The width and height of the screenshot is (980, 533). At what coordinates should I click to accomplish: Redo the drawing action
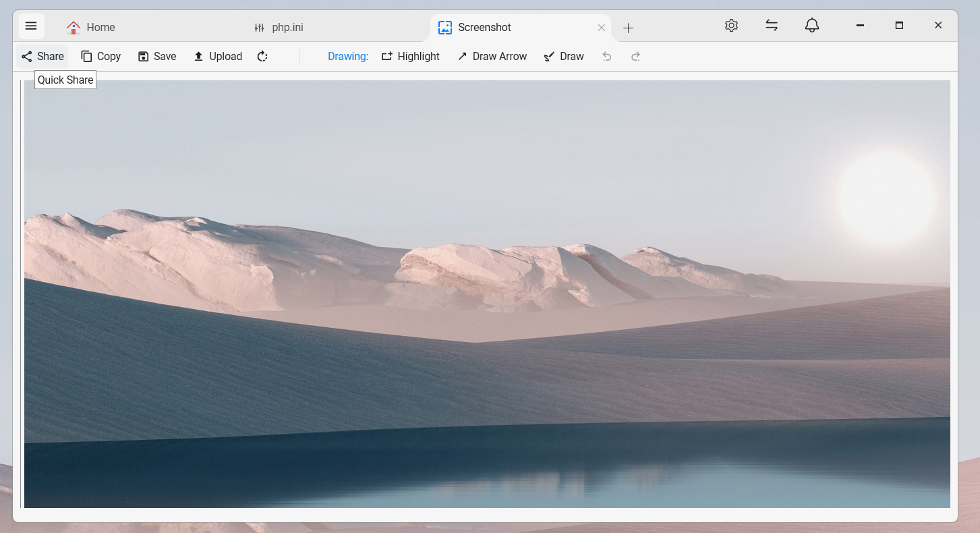[x=635, y=57]
